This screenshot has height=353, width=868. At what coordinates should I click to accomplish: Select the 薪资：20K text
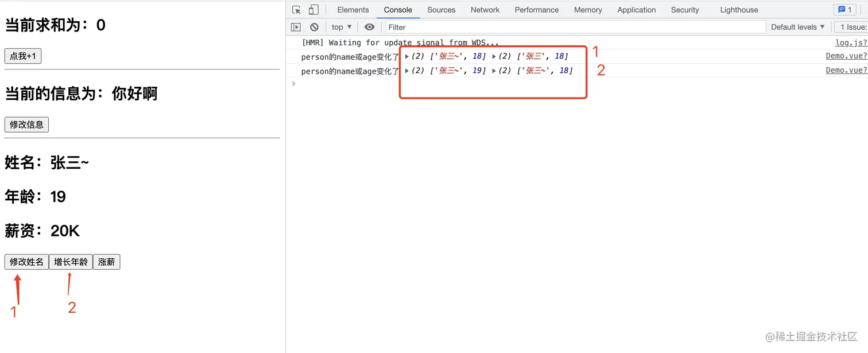(42, 231)
